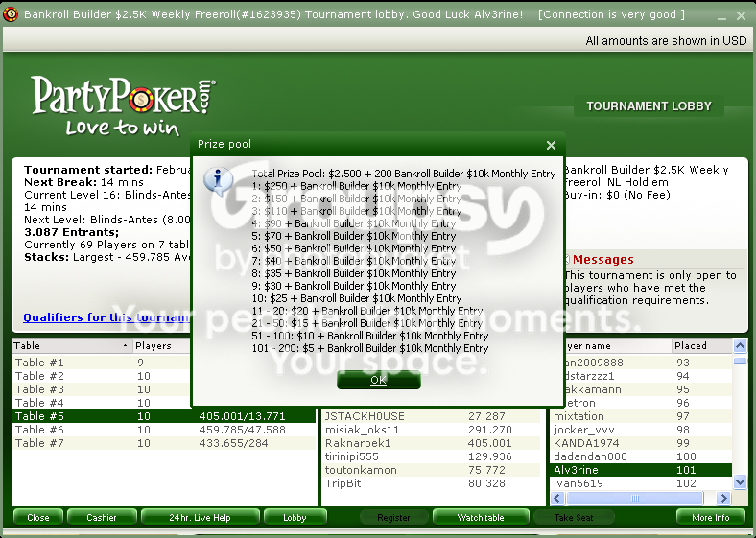756x538 pixels.
Task: Select KANDA1974 in placed list
Action: tap(641, 443)
